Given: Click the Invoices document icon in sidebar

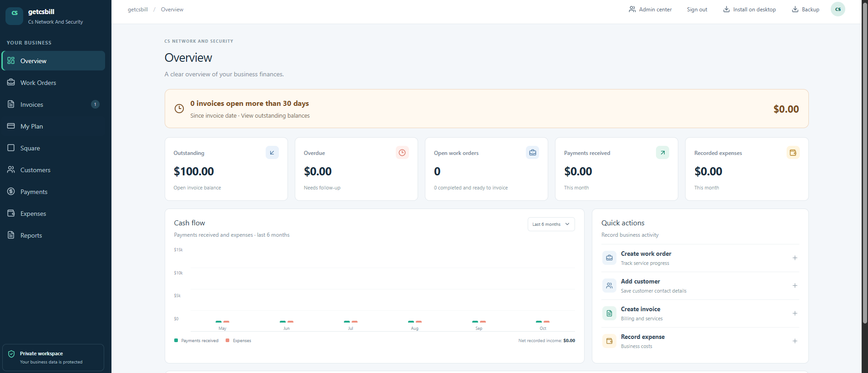Looking at the screenshot, I should point(11,104).
